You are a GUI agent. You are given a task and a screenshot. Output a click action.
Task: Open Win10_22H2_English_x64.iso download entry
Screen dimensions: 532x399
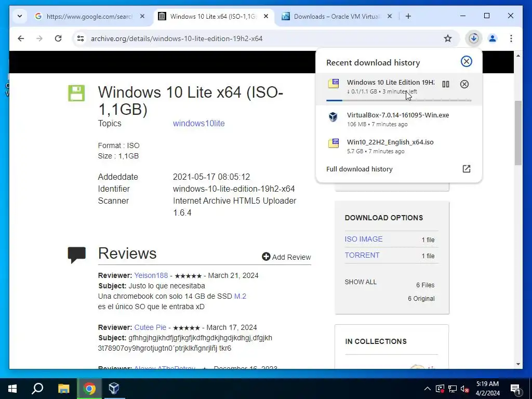pos(398,146)
